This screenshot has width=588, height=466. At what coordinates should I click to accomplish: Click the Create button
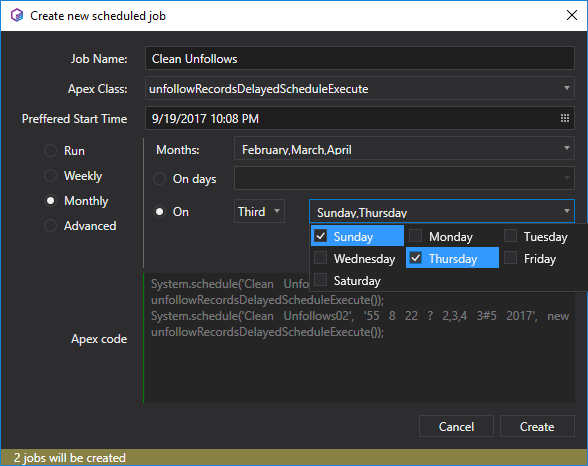point(537,426)
